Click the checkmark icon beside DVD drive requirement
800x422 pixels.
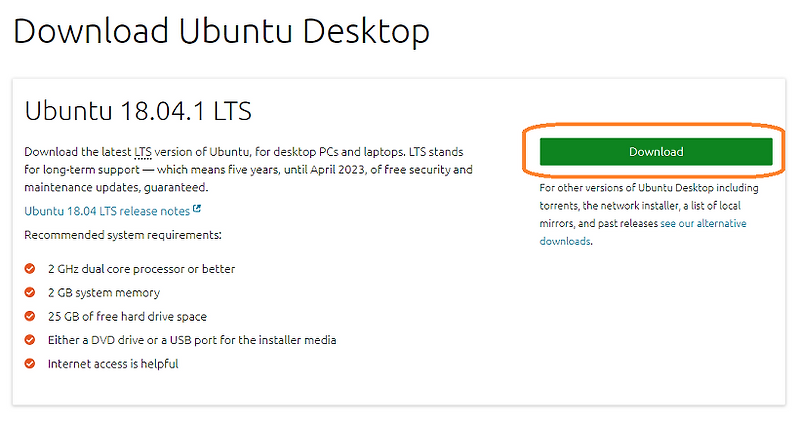(30, 341)
